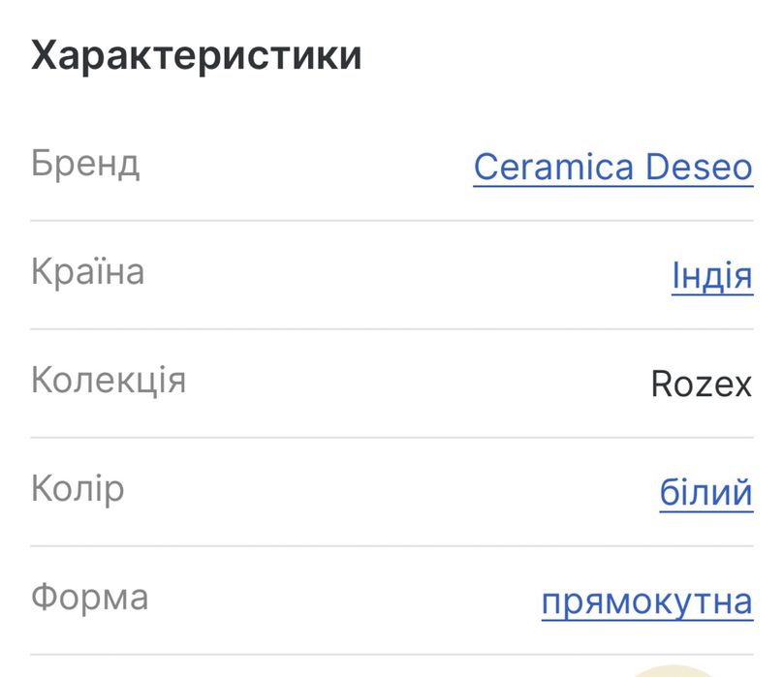Open the прямокутна shape link
This screenshot has height=677, width=784.
[x=646, y=601]
